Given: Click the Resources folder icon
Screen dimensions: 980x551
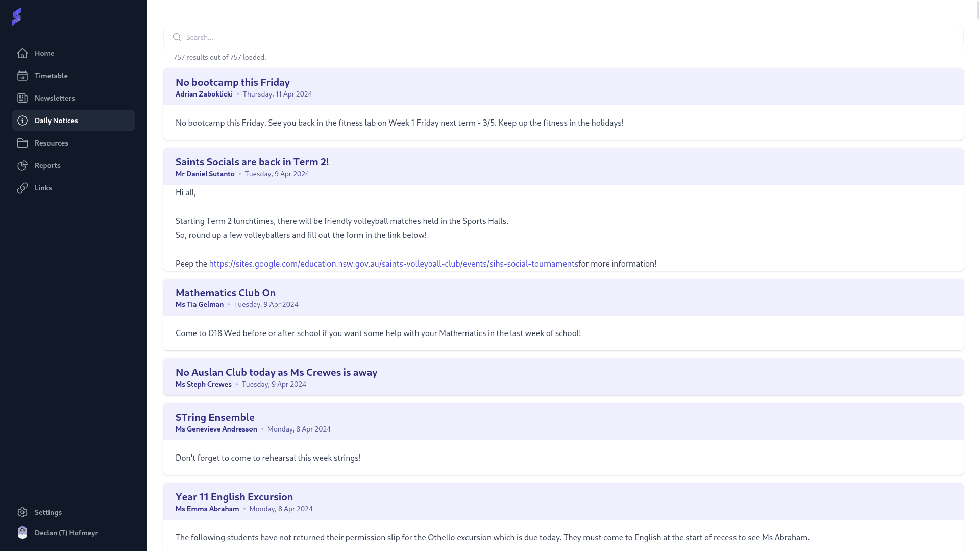Looking at the screenshot, I should click(22, 143).
